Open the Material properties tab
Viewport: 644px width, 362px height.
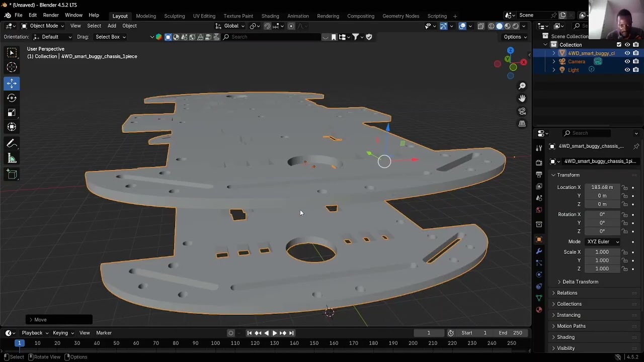pos(539,310)
